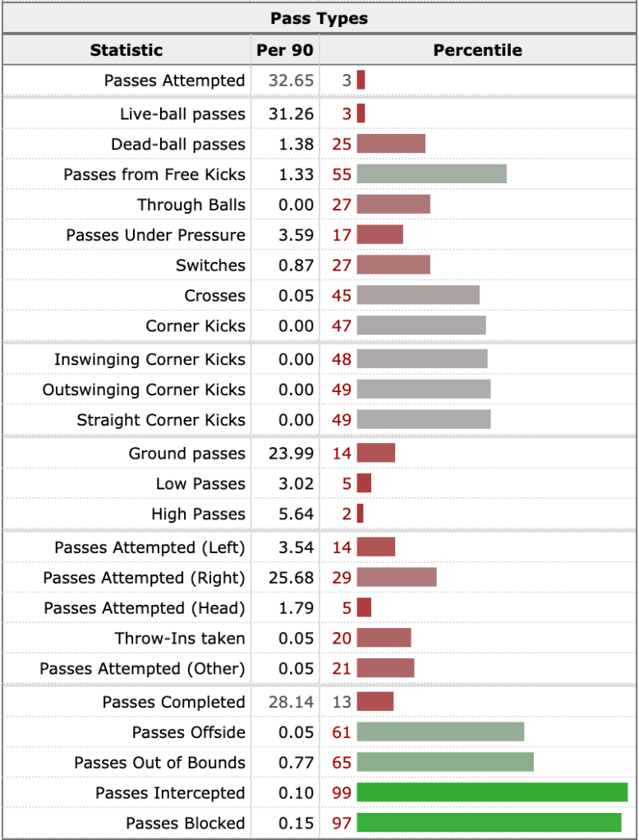The height and width of the screenshot is (840, 639).
Task: Click the gray Crosses percentile bar
Action: coord(418,296)
